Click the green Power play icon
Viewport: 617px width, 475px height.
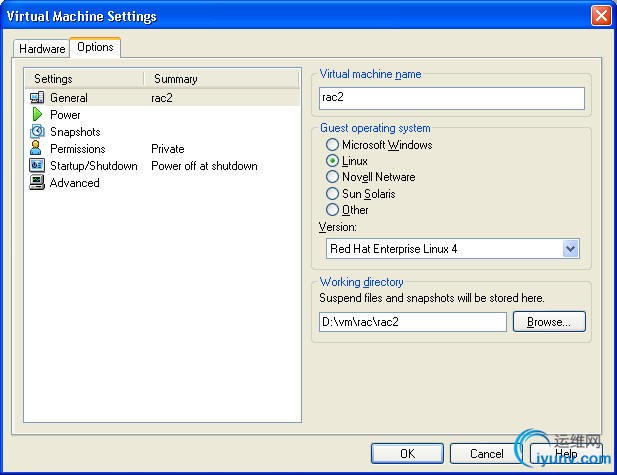click(37, 114)
